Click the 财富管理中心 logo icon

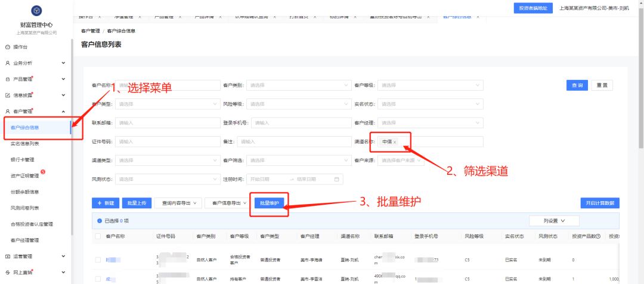(x=36, y=11)
